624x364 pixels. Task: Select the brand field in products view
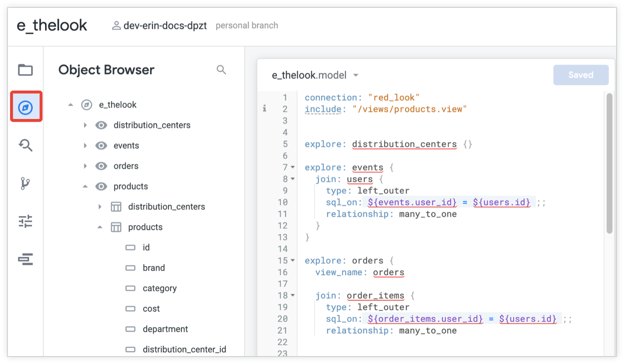tap(154, 268)
